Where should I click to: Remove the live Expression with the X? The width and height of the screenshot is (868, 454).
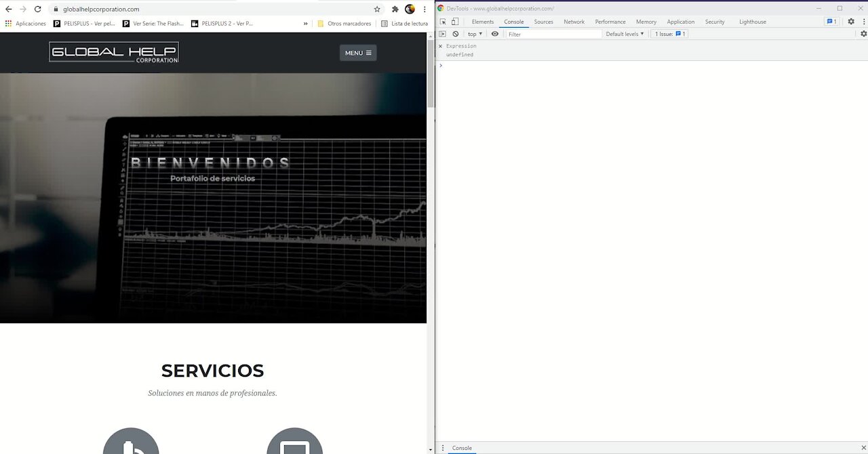click(x=440, y=46)
